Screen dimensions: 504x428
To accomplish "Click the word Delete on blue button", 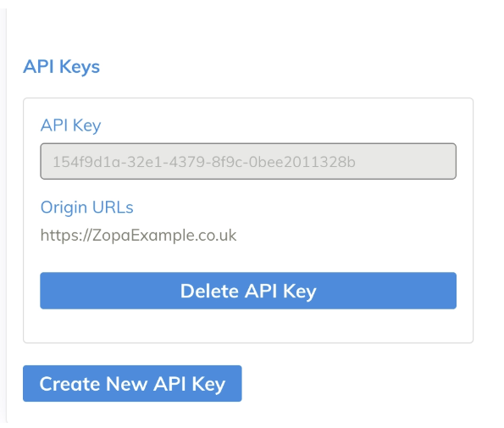I will pyautogui.click(x=209, y=291).
